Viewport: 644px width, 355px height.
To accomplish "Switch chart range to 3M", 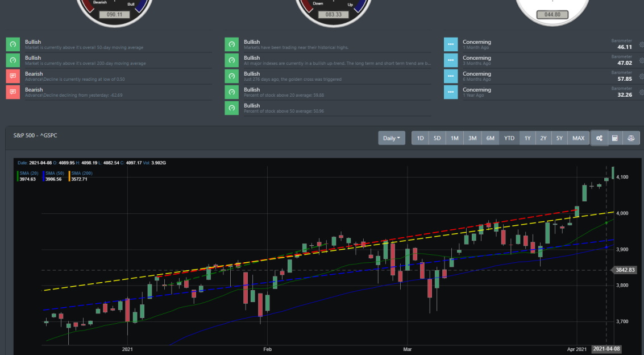I will [x=472, y=138].
